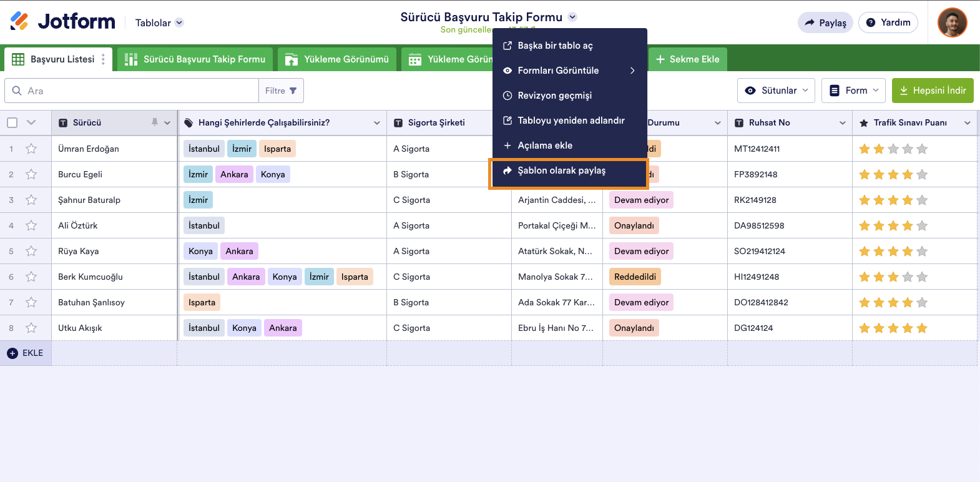Click the search magnifier icon

pos(17,91)
